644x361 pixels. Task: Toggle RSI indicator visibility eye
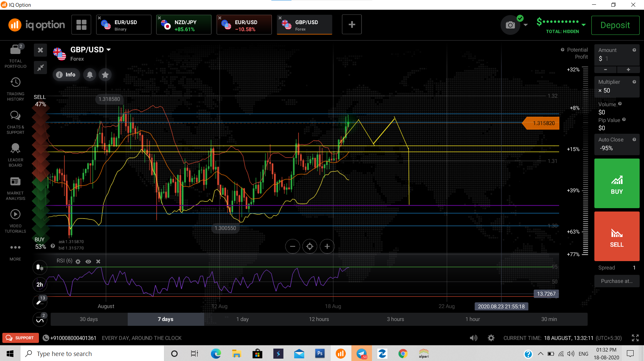pos(88,261)
